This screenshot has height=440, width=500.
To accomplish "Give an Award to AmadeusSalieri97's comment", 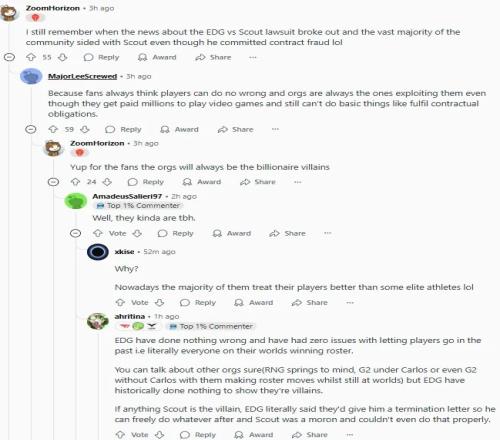I will [232, 233].
